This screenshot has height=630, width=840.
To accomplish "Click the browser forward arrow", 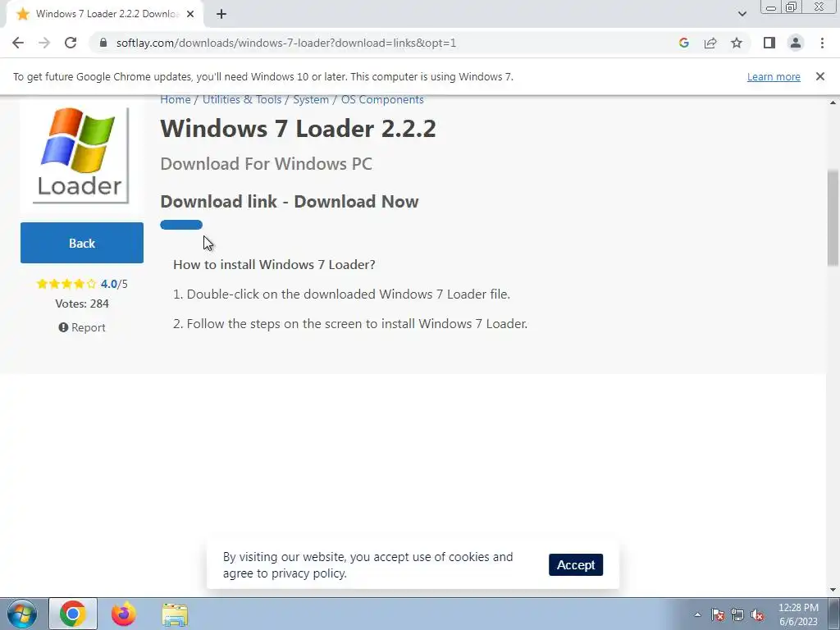I will (44, 43).
